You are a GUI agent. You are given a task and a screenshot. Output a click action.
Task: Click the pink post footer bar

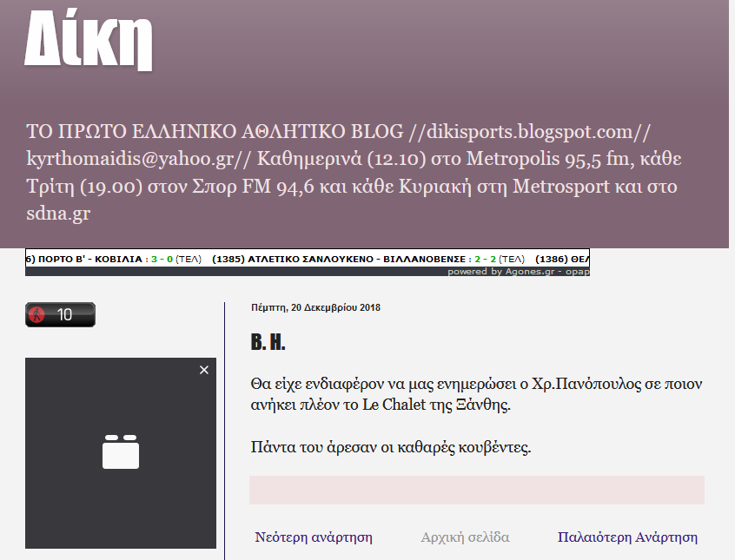[477, 491]
